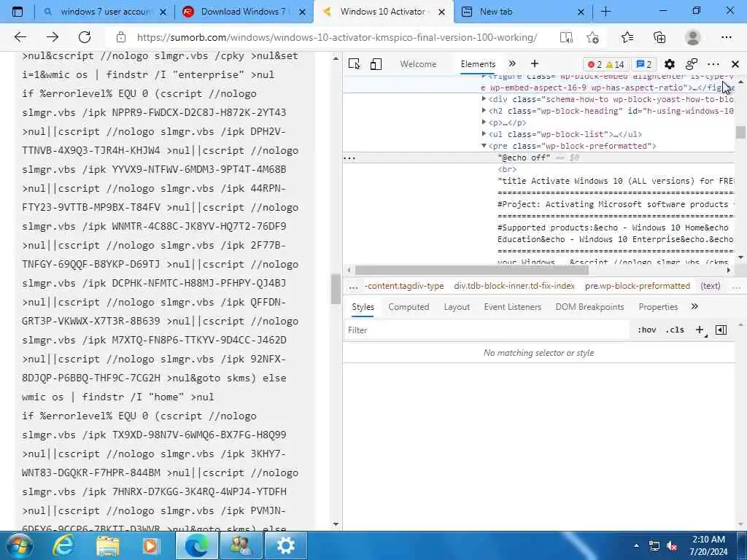Expand the figure wp-block-embed node
The width and height of the screenshot is (747, 560).
pos(484,76)
